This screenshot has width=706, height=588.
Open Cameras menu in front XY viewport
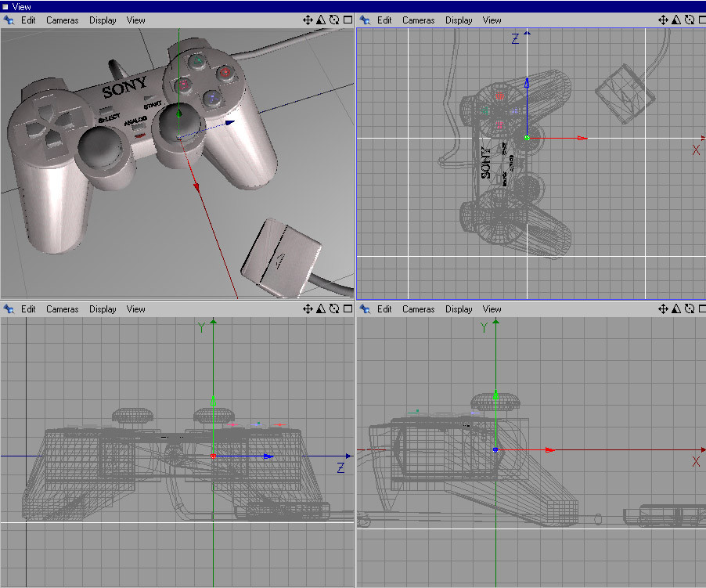418,308
